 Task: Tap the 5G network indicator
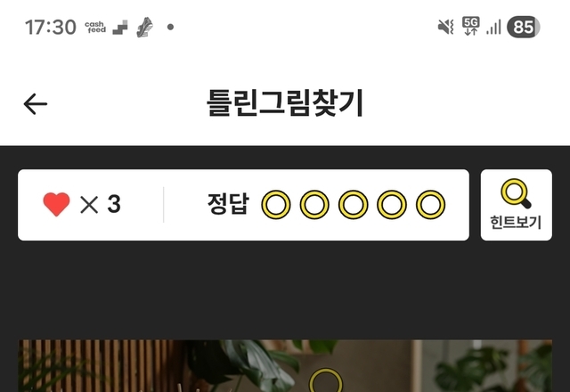coord(471,26)
